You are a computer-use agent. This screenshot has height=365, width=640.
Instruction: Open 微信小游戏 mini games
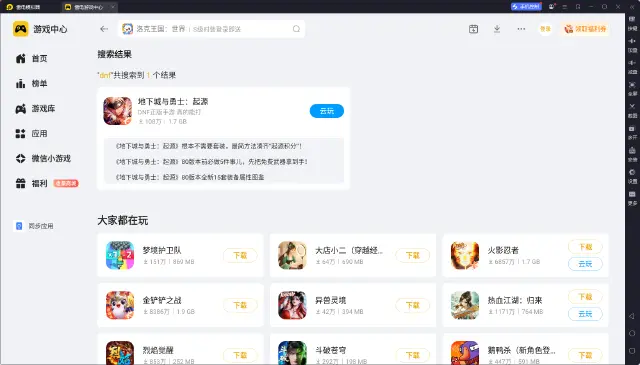(43, 158)
